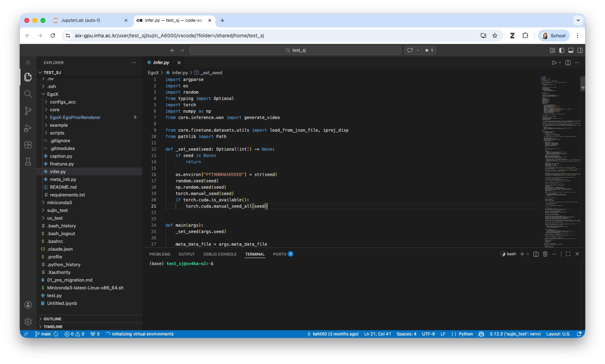Click the main branch in status bar

43,334
